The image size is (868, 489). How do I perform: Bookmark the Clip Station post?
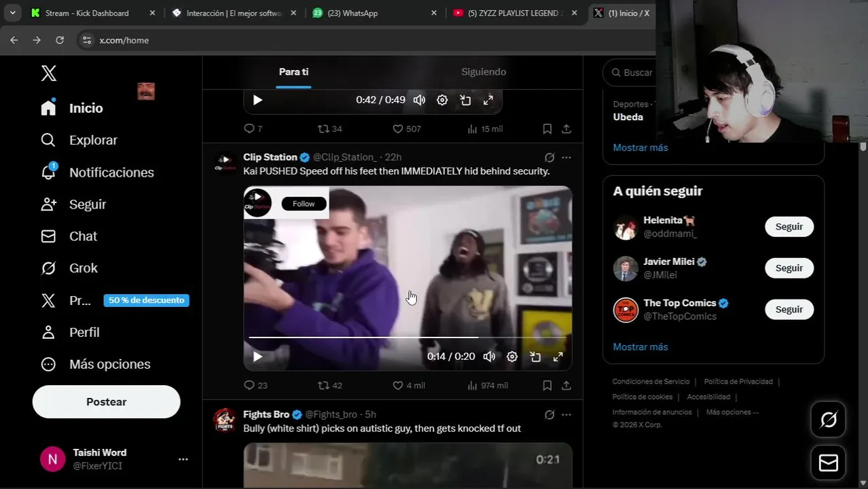(x=547, y=385)
